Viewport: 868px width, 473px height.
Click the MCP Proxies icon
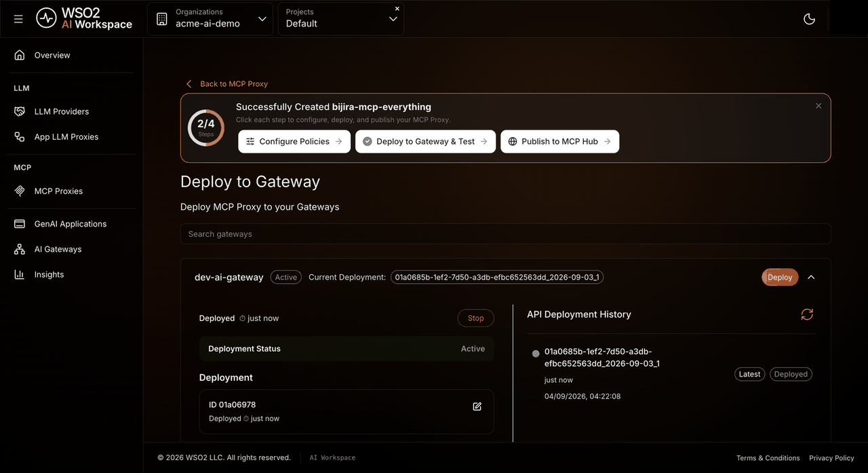[x=20, y=191]
